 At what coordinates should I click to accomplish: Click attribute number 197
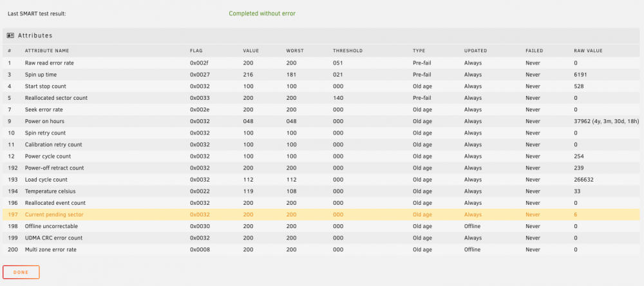13,214
